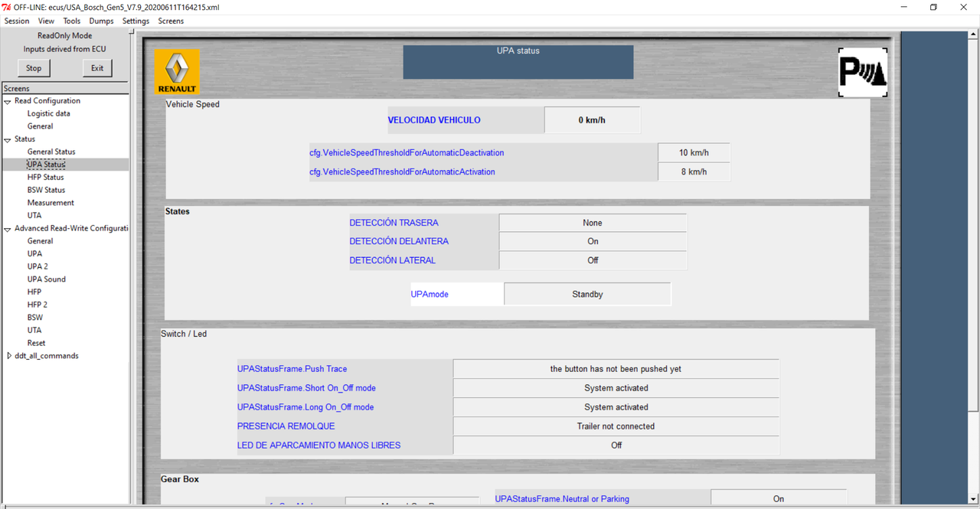Click DETECCIÓN LATERAL value Off
980x509 pixels.
pyautogui.click(x=593, y=260)
